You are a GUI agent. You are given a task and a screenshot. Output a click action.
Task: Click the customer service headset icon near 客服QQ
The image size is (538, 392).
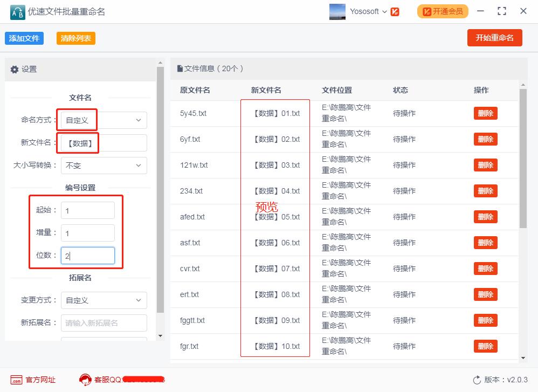tap(85, 380)
